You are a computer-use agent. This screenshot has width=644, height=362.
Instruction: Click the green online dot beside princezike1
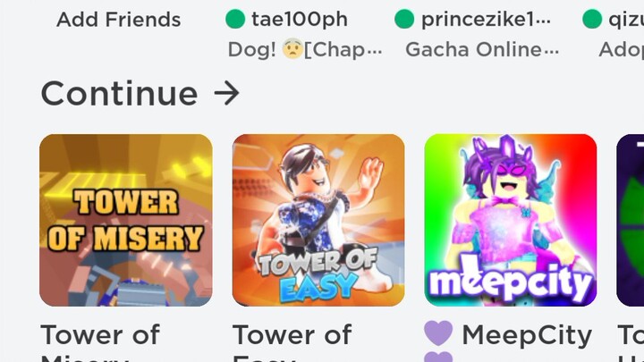[404, 19]
